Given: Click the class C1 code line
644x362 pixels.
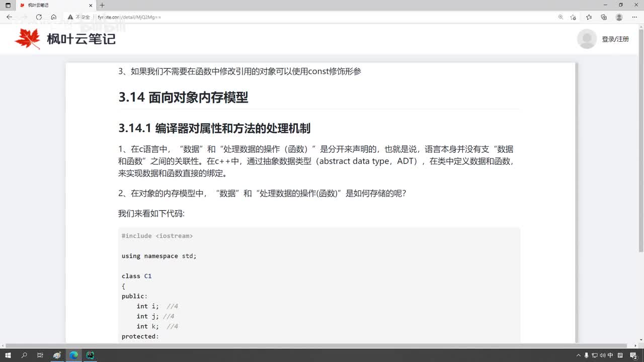Looking at the screenshot, I should pos(136,276).
